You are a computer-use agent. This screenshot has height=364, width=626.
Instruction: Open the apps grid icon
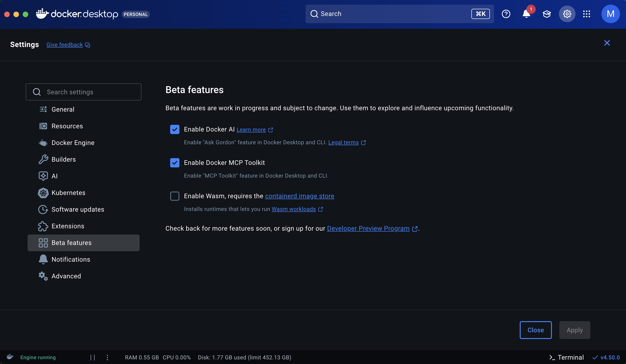click(586, 14)
